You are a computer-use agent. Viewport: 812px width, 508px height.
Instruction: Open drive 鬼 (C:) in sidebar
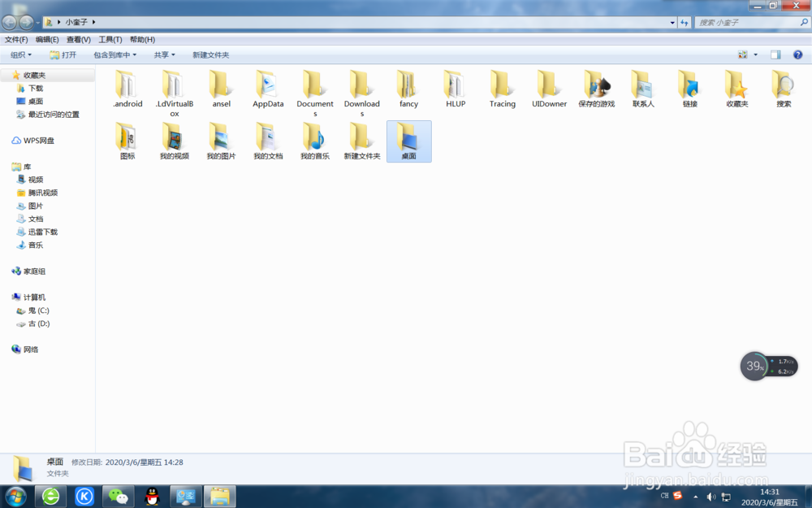click(38, 310)
